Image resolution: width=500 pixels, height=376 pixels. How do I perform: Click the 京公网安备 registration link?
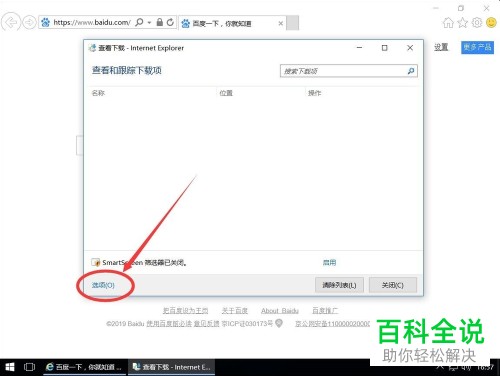(x=332, y=323)
